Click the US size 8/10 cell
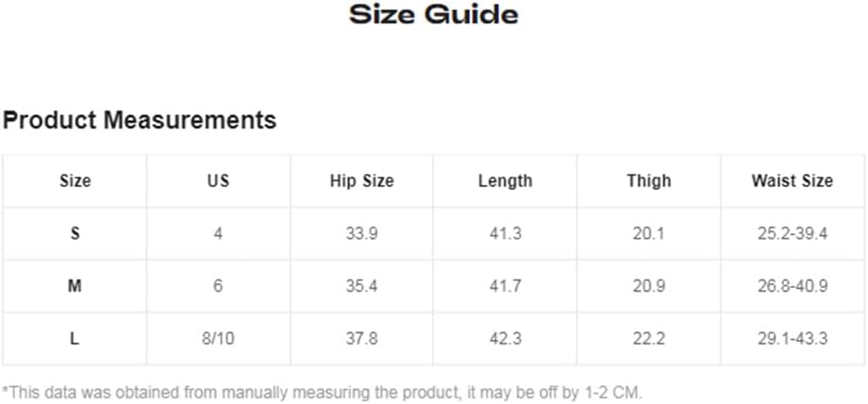The image size is (868, 404). pyautogui.click(x=218, y=339)
